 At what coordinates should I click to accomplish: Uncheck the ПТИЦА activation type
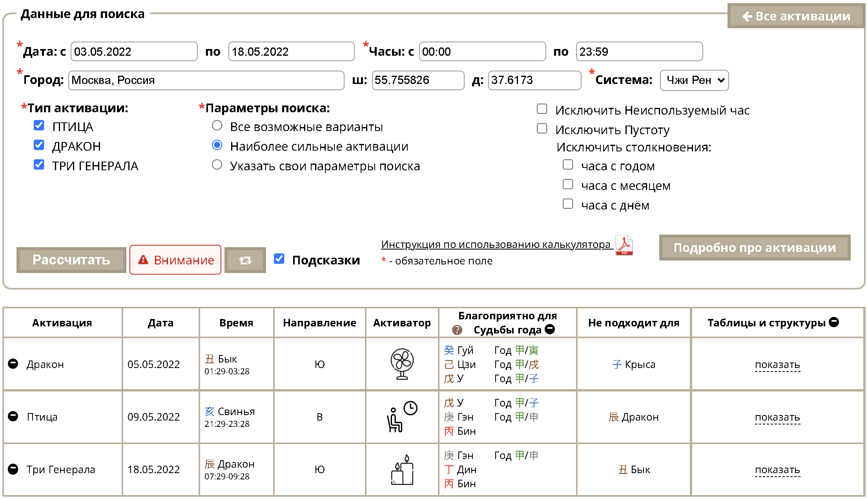click(x=39, y=126)
